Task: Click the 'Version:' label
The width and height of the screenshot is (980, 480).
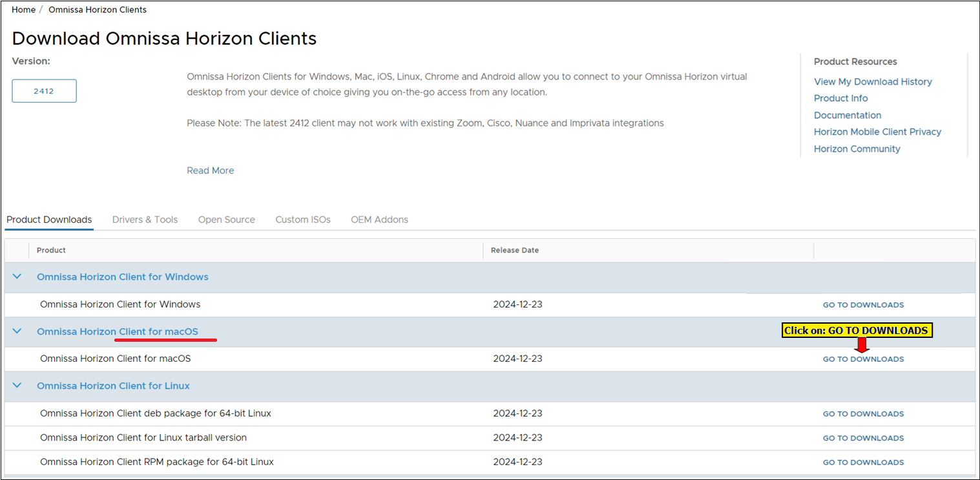Action: pyautogui.click(x=31, y=61)
